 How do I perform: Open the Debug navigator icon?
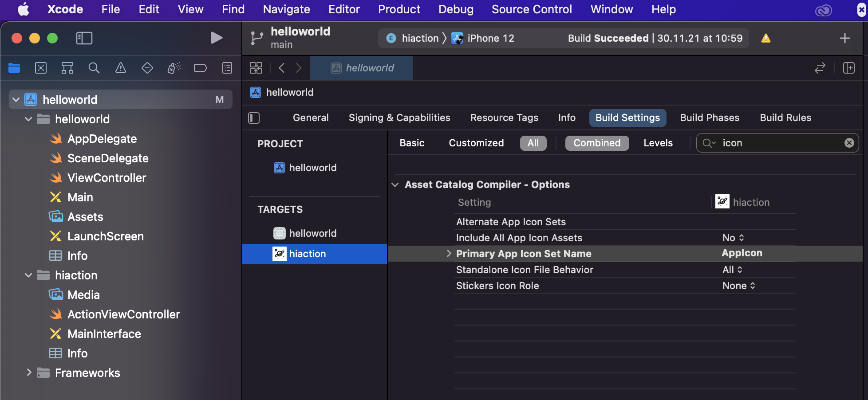[174, 68]
